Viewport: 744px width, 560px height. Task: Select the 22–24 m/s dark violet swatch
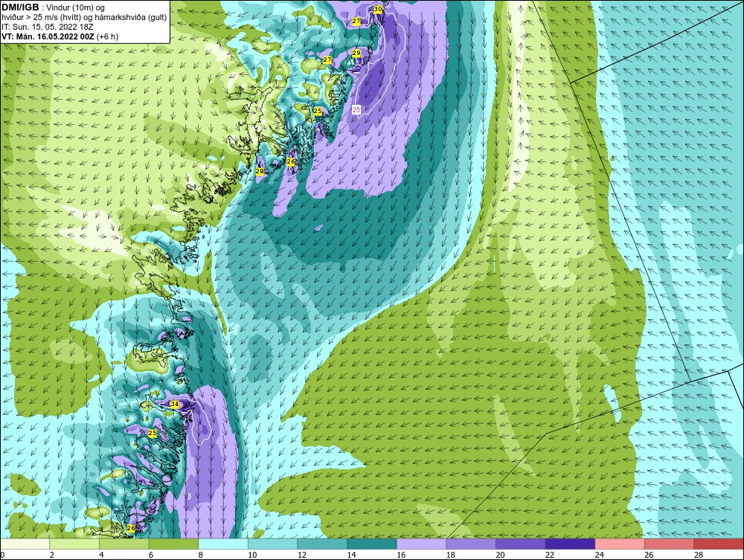tap(570, 544)
